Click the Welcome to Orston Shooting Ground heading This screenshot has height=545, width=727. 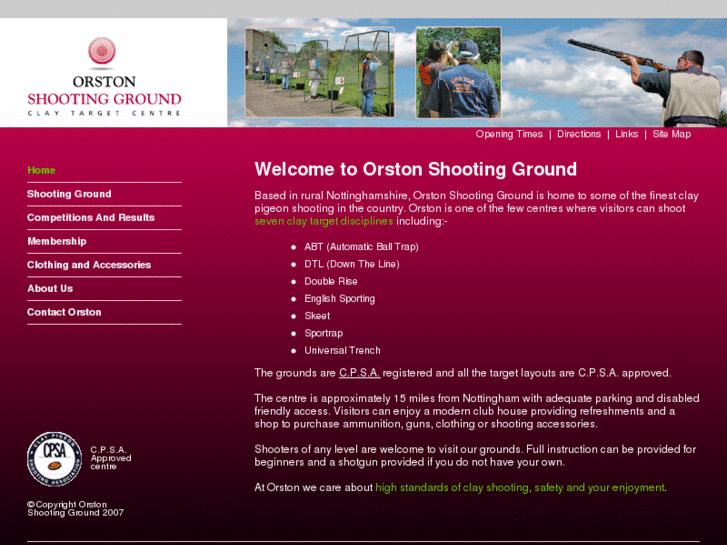415,169
